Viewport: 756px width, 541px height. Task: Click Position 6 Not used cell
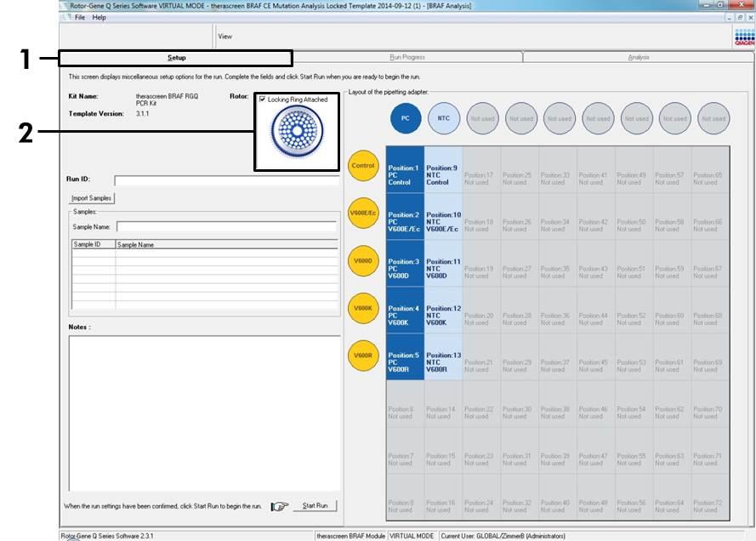point(405,404)
